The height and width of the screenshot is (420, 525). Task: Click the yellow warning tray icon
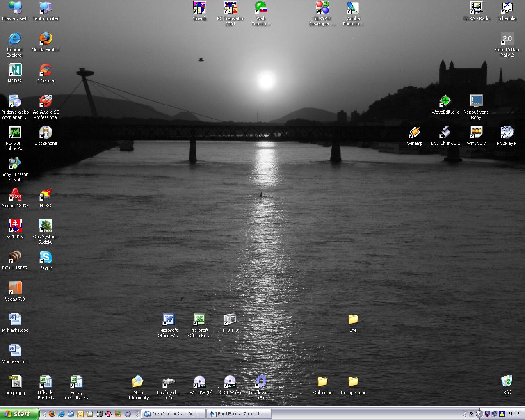pyautogui.click(x=502, y=414)
